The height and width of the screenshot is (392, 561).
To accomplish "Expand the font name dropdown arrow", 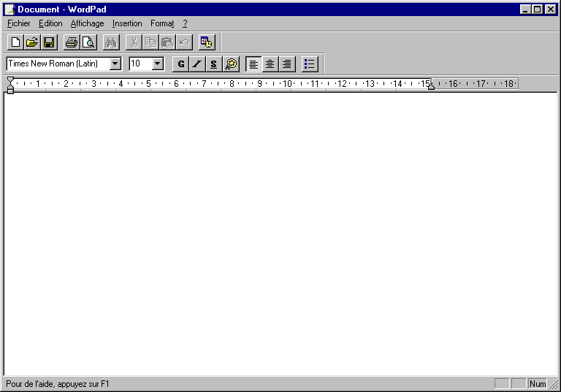I will pos(115,64).
